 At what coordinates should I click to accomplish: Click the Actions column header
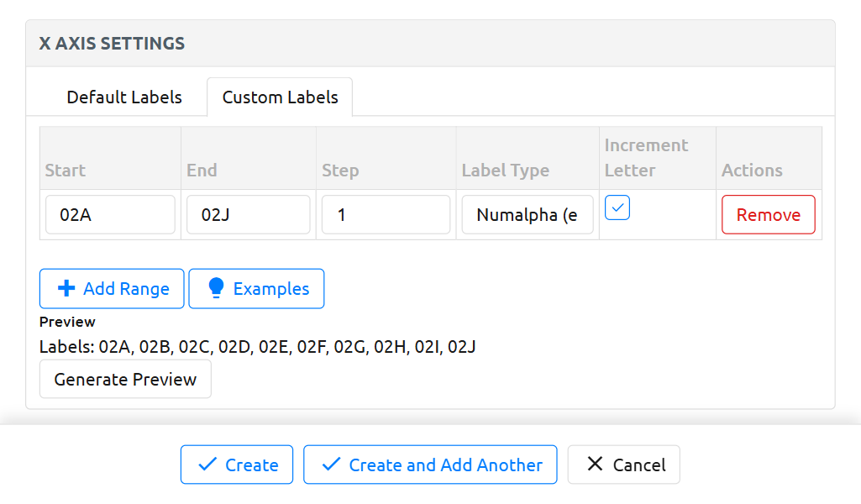coord(752,171)
